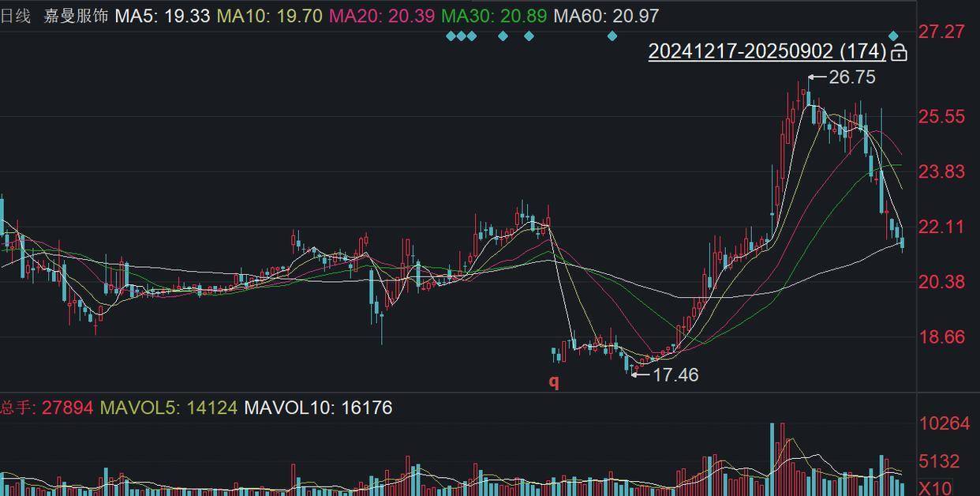
Task: Click the MA20: 20.39 indicator label
Action: click(x=382, y=16)
